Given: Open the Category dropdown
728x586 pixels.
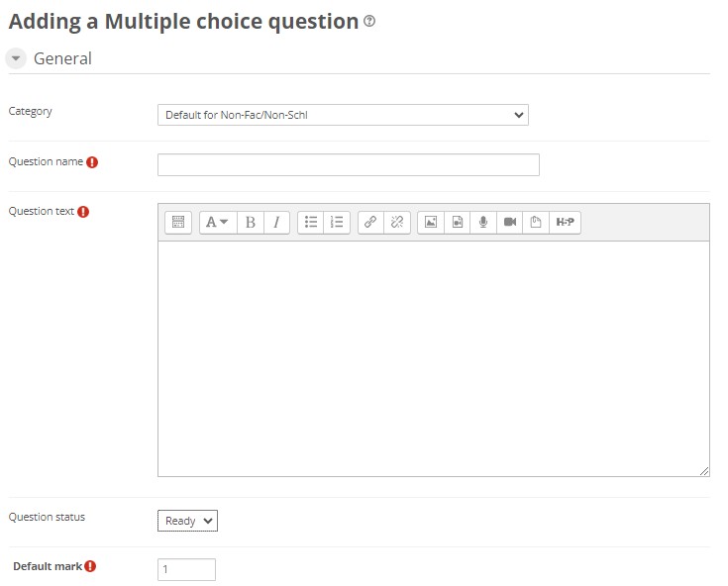Looking at the screenshot, I should [x=343, y=115].
